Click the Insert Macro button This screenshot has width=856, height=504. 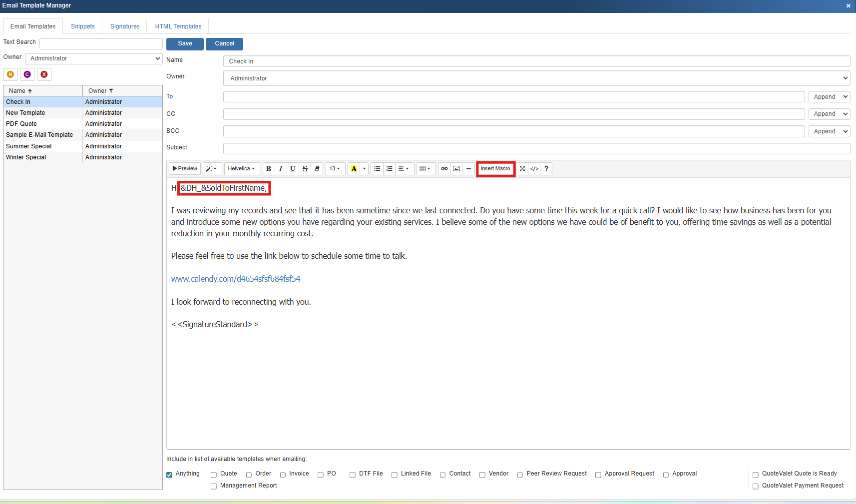coord(495,169)
